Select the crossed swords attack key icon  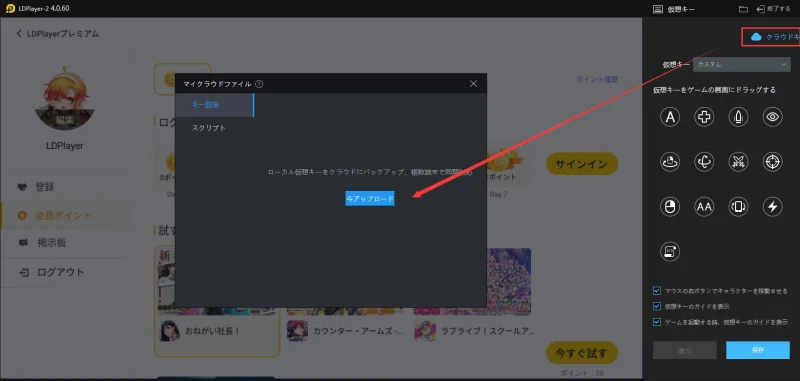pyautogui.click(x=738, y=162)
